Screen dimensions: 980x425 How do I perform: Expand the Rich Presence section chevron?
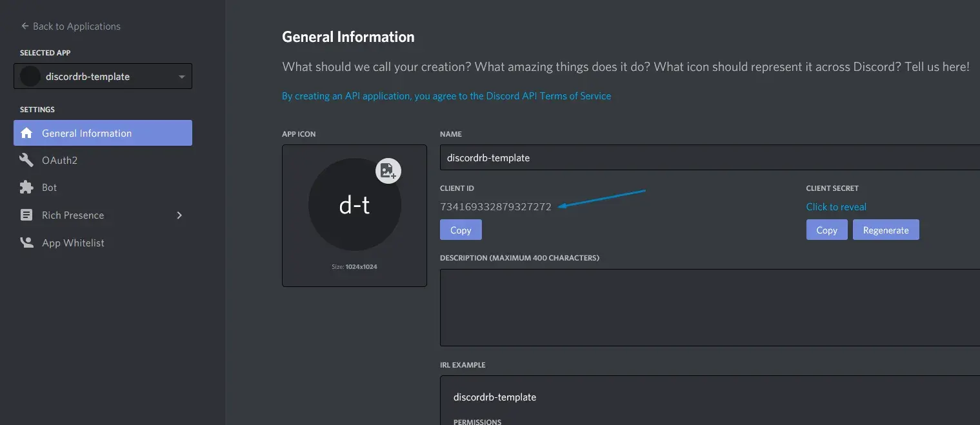point(179,215)
